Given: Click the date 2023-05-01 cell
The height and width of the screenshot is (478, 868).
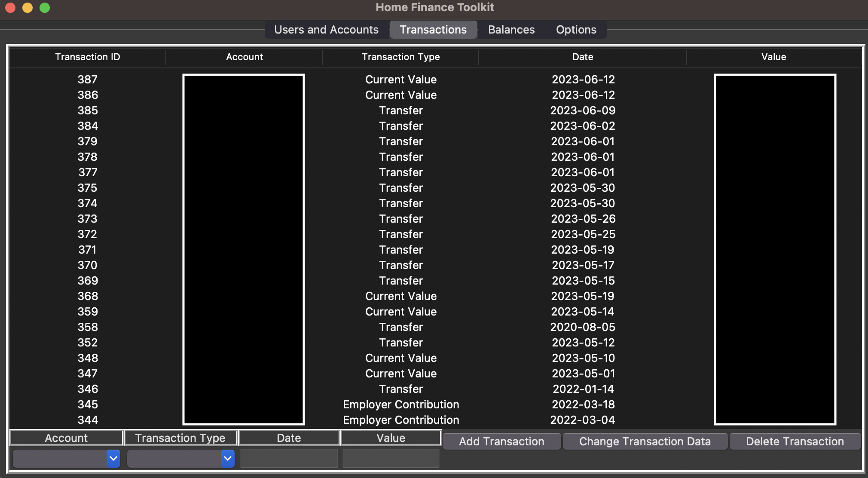Looking at the screenshot, I should coord(583,374).
